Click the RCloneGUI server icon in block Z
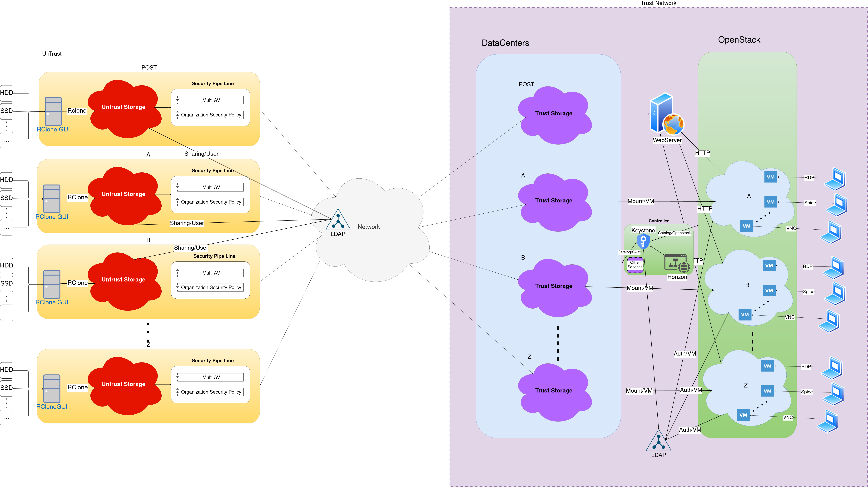Image resolution: width=868 pixels, height=487 pixels. pyautogui.click(x=52, y=389)
